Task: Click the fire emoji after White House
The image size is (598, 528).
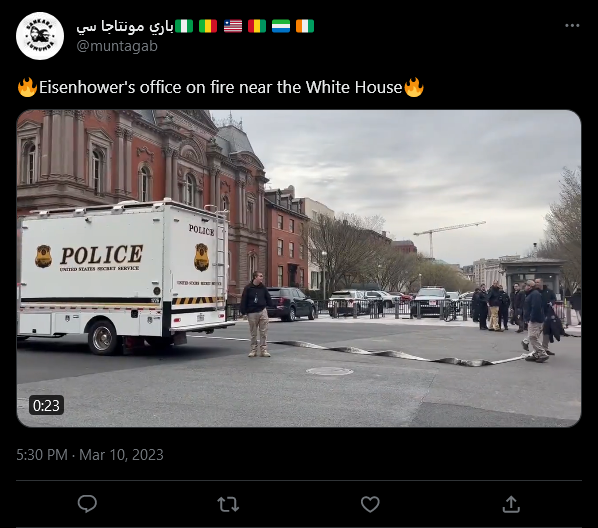Action: 414,87
